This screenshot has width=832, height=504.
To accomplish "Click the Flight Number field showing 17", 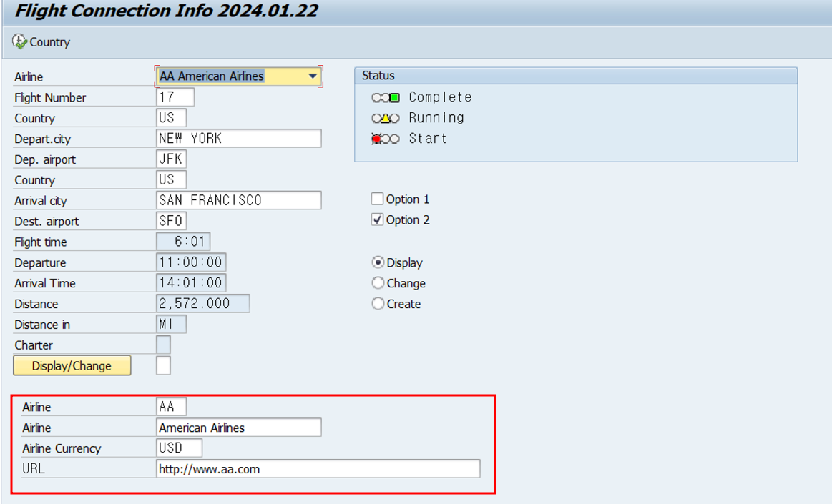I will tap(175, 97).
